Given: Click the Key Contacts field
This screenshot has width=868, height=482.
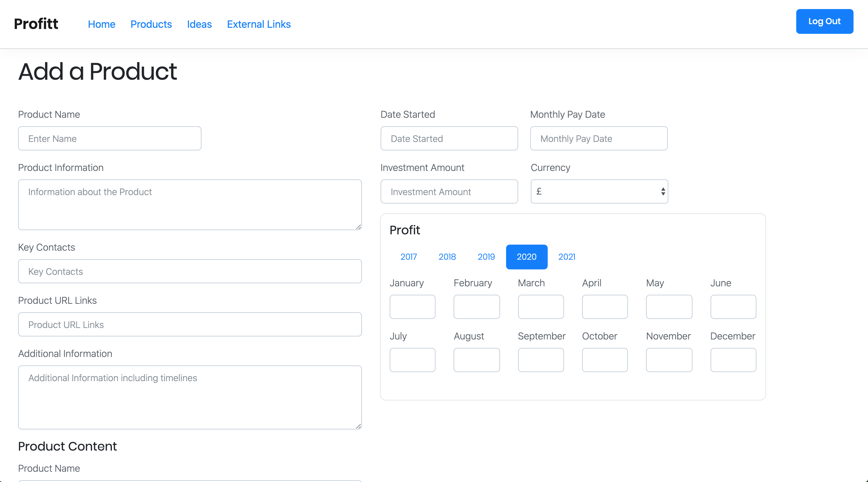Looking at the screenshot, I should [x=190, y=271].
